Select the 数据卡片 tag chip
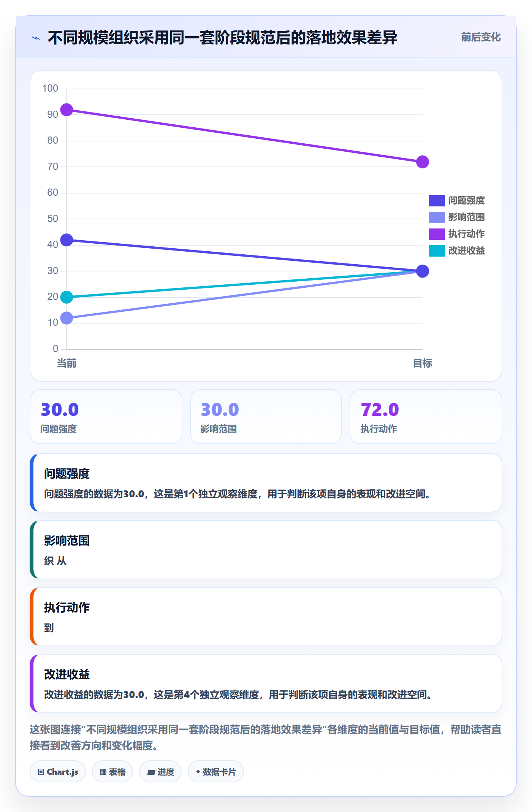 coord(216,772)
